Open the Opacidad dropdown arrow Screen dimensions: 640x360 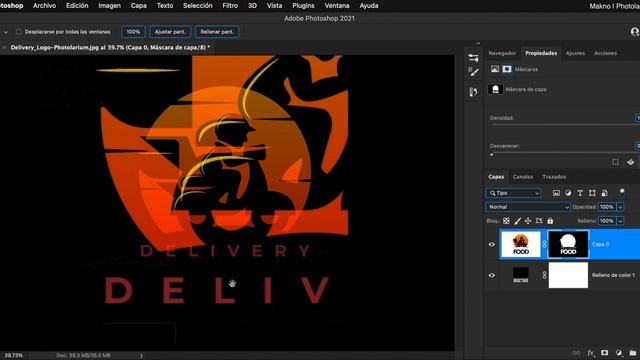tap(620, 207)
